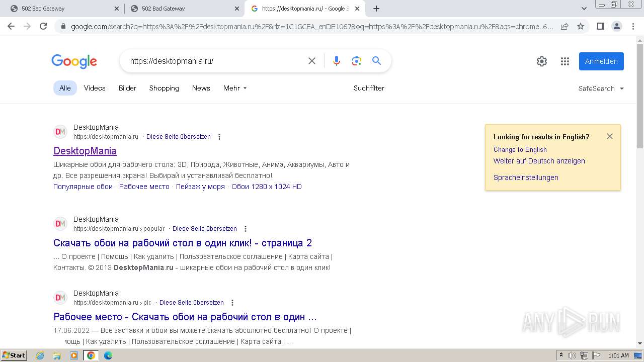Open Скачать обои на рабочий стол result
The width and height of the screenshot is (644, 362).
[x=183, y=243]
